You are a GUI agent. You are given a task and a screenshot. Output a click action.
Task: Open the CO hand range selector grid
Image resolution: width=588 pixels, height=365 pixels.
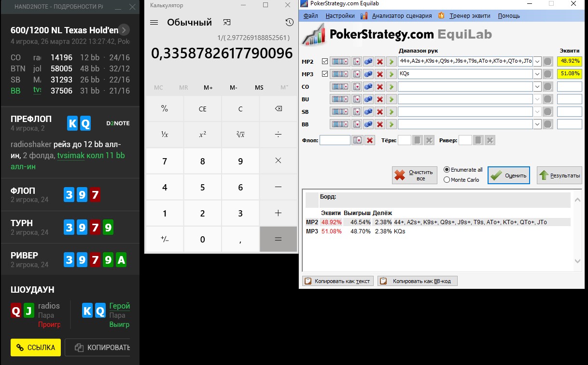tap(339, 87)
